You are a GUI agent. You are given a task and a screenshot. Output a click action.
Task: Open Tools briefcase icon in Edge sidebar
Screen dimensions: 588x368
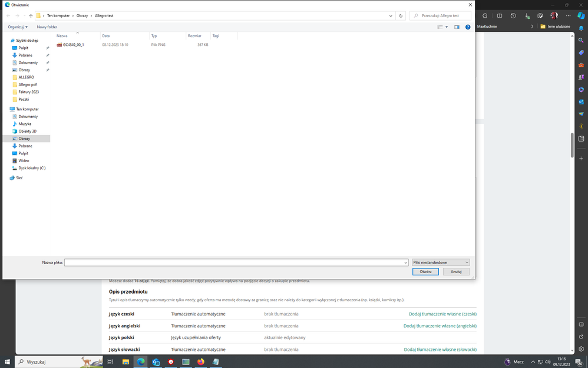coord(581,65)
